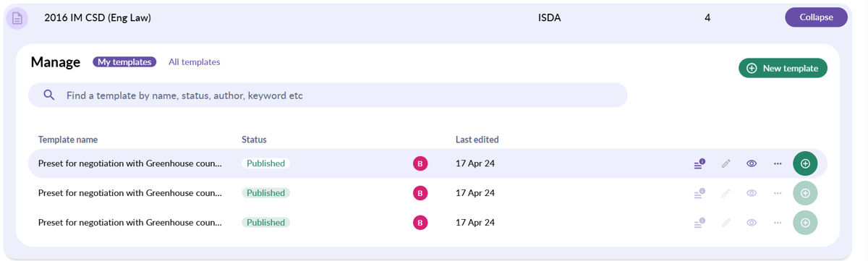Viewport: 868px width, 261px height.
Task: Click the document icon beside 2016 IM CSD
Action: [17, 18]
